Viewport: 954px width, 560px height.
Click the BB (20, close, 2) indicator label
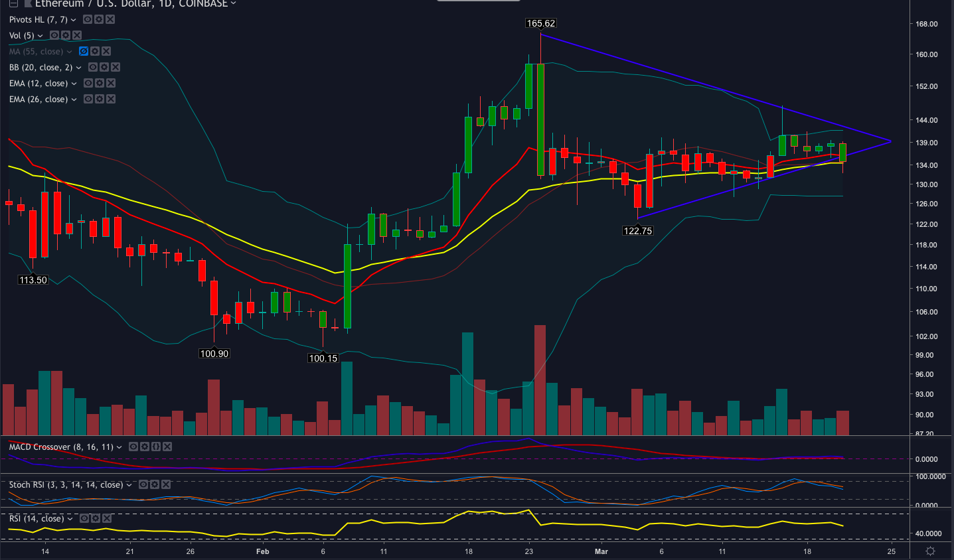pyautogui.click(x=40, y=68)
